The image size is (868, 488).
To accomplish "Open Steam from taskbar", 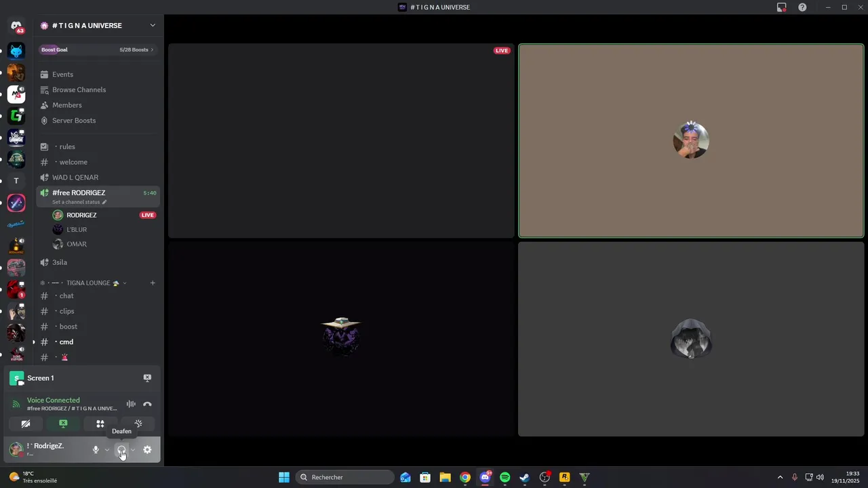I will (524, 477).
